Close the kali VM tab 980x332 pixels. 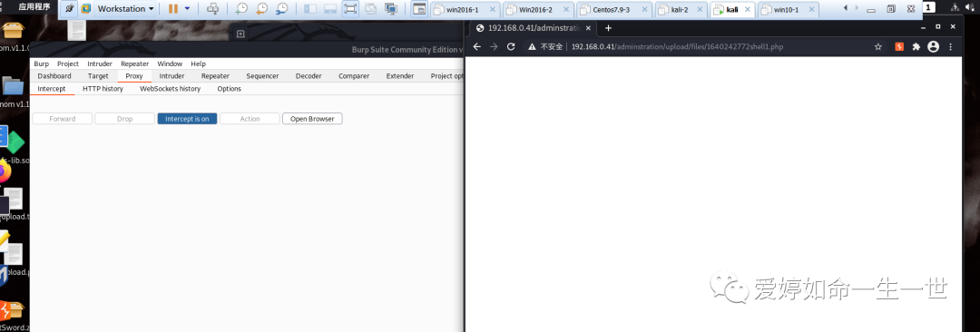[x=749, y=9]
